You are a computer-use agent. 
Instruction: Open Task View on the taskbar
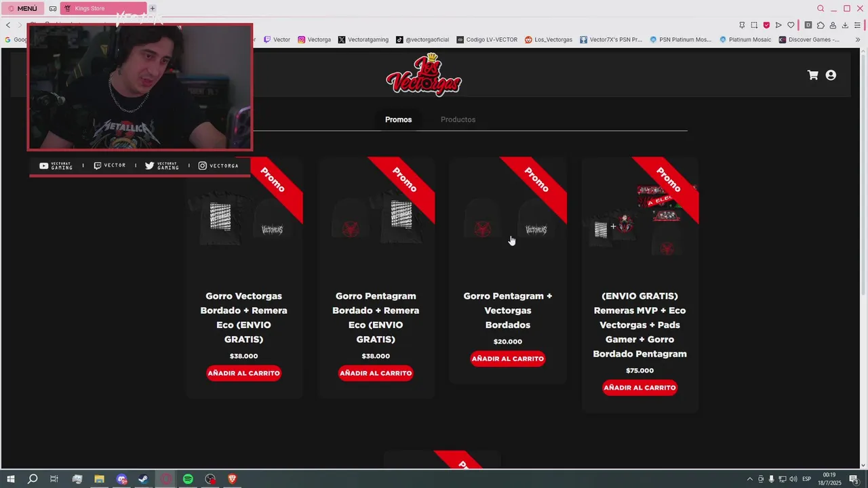point(54,479)
